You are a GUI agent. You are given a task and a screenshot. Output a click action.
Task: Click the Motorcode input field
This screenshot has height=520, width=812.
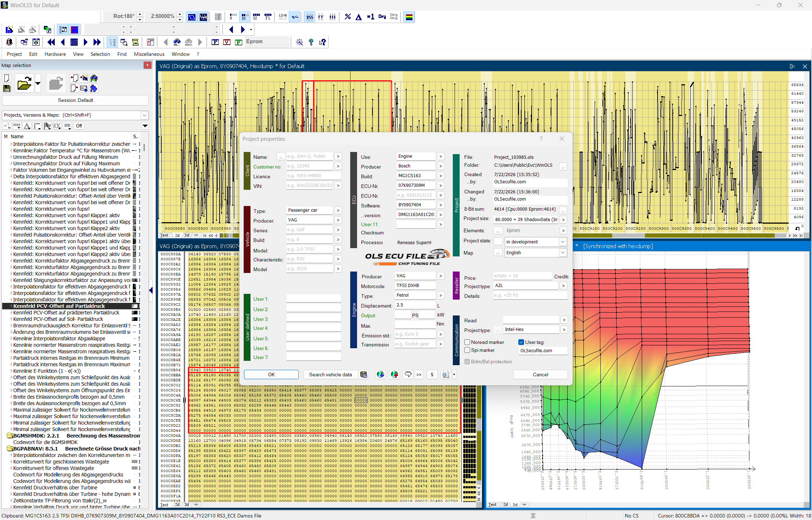point(415,286)
